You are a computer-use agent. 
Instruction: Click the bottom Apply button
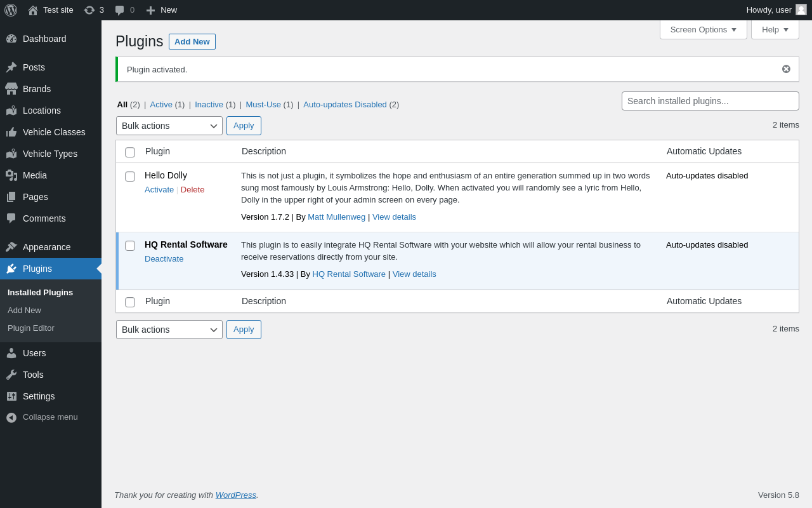[x=244, y=330]
